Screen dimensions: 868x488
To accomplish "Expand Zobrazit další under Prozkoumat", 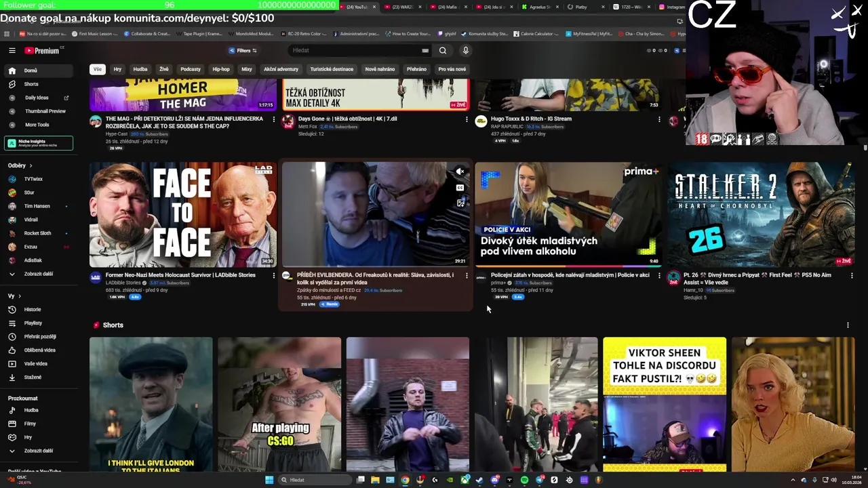I will [39, 451].
